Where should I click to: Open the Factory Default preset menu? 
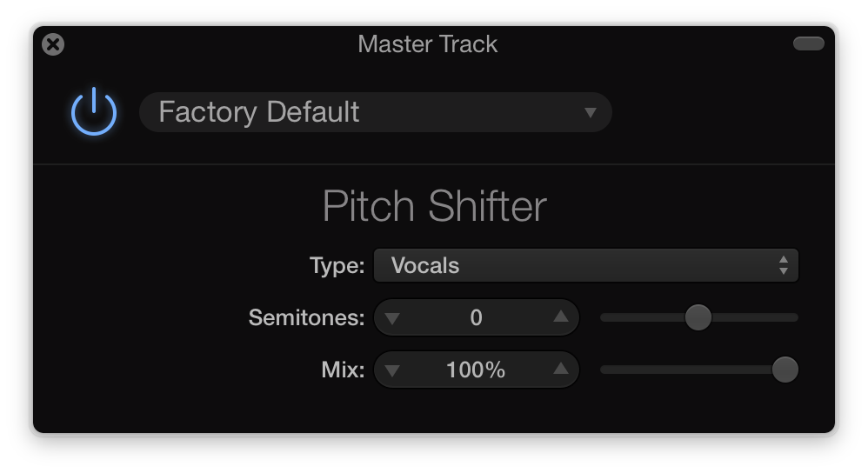tap(376, 112)
